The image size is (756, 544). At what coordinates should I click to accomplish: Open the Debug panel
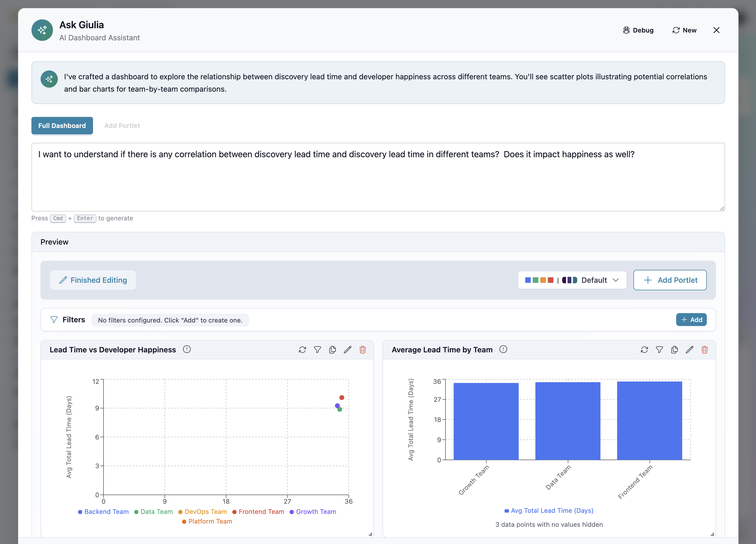tap(638, 30)
